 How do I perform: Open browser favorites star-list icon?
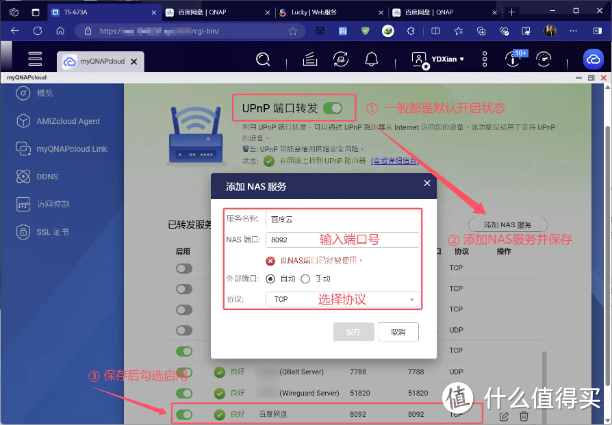tap(458, 31)
